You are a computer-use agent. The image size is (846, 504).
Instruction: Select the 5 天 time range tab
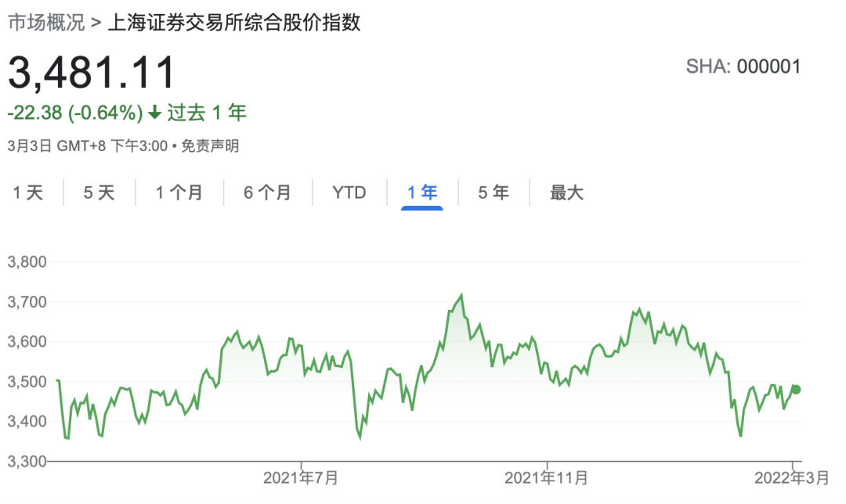[99, 193]
